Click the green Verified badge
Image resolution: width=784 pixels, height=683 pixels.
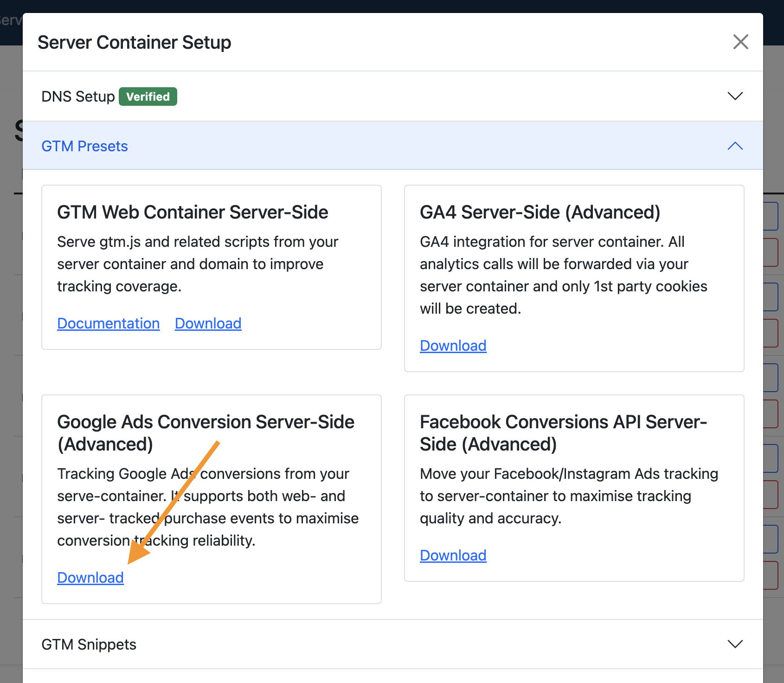pyautogui.click(x=148, y=97)
